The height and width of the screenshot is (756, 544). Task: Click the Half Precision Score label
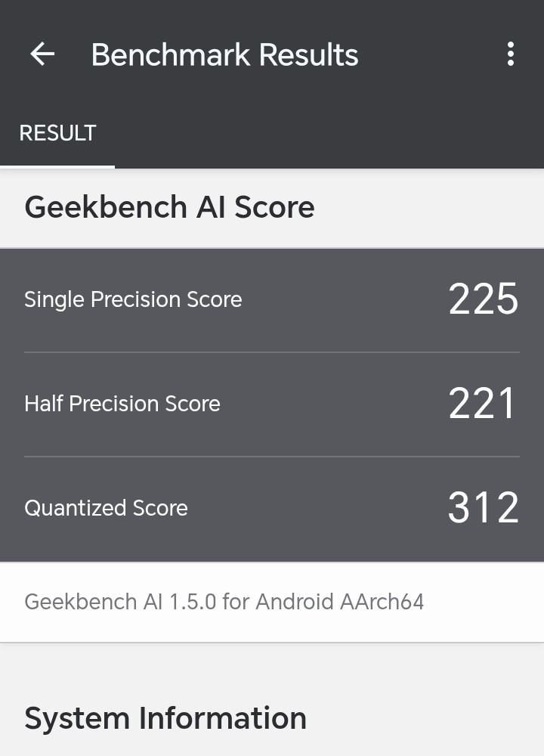click(122, 404)
